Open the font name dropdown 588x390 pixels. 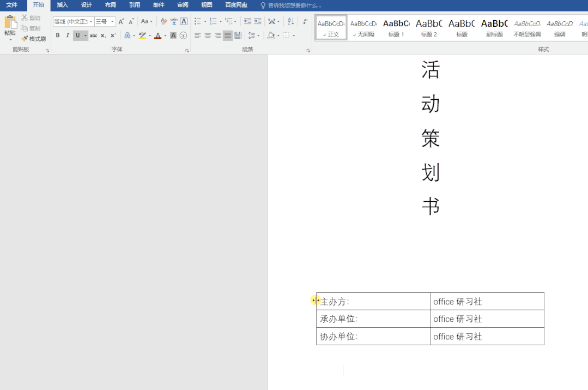[91, 21]
